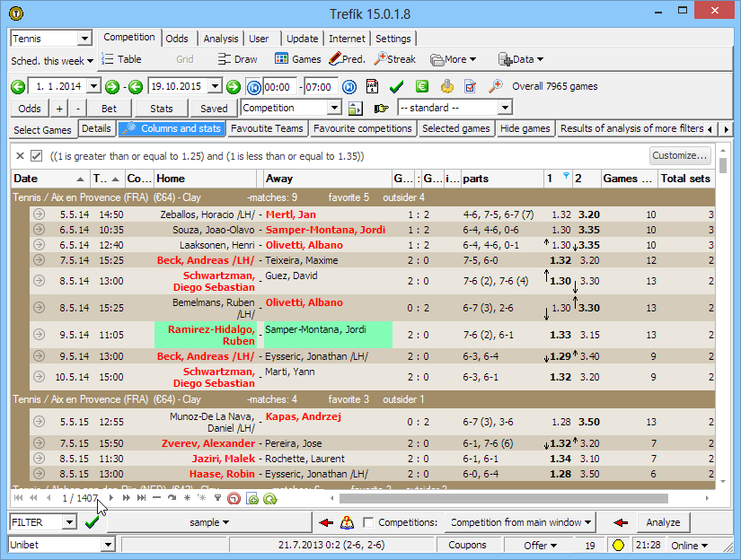This screenshot has height=560, width=741.
Task: Switch to the Analysis tab
Action: (220, 39)
